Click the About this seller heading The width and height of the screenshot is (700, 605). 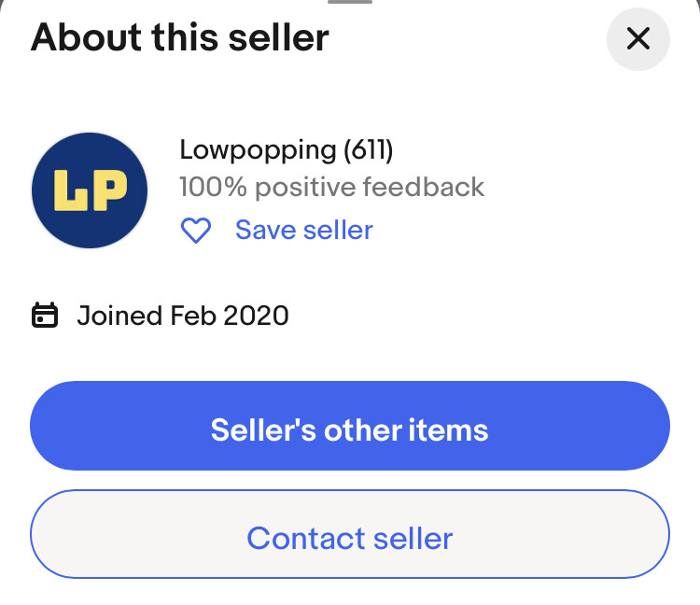click(180, 38)
